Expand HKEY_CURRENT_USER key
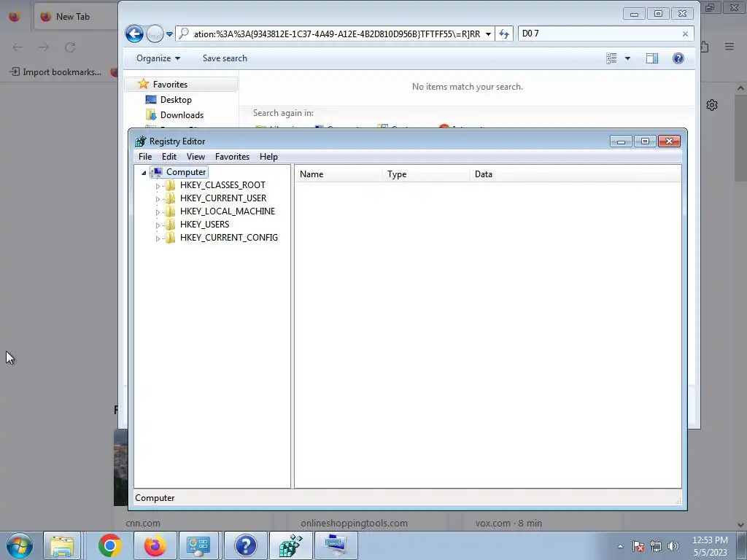Viewport: 747px width, 560px height. coord(158,199)
